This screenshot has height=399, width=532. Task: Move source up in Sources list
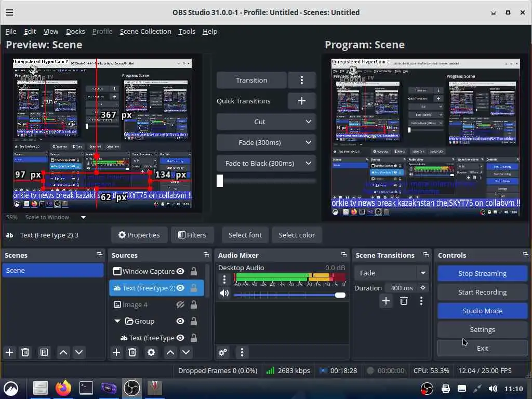170,352
